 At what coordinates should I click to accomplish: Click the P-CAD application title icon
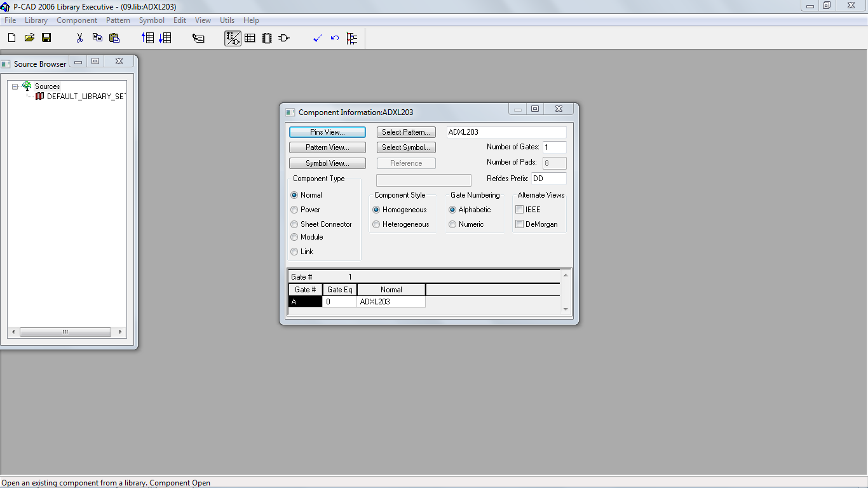pos(6,7)
